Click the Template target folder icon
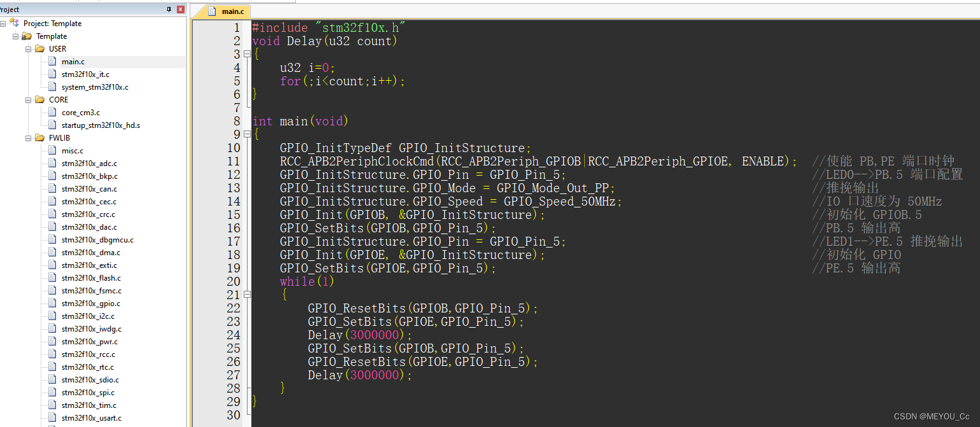 [27, 36]
